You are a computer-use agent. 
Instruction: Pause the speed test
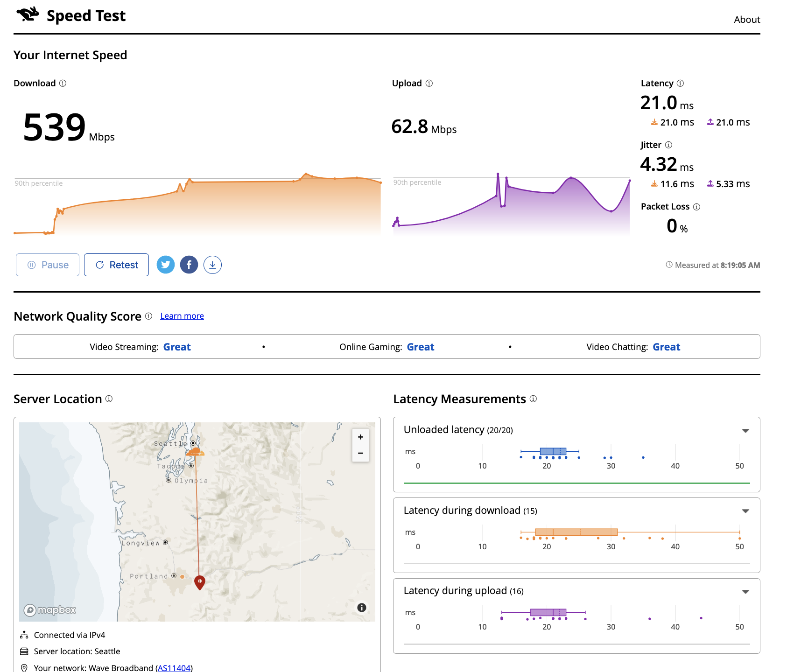pyautogui.click(x=48, y=265)
